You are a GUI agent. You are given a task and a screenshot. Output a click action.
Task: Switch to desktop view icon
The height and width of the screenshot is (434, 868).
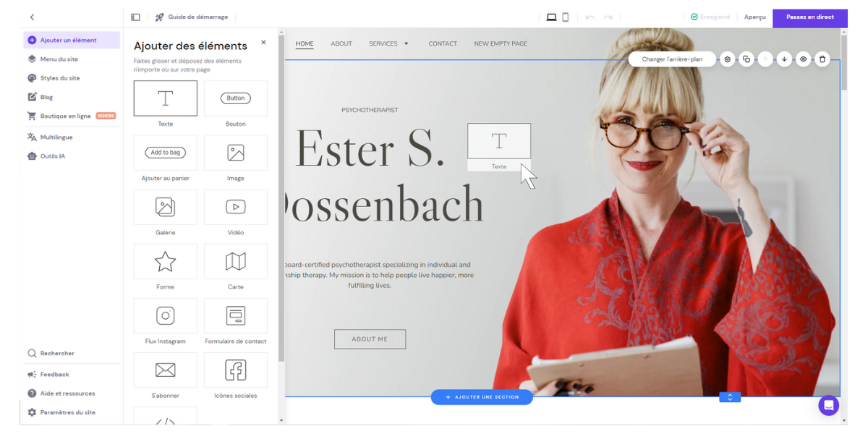[x=551, y=17]
